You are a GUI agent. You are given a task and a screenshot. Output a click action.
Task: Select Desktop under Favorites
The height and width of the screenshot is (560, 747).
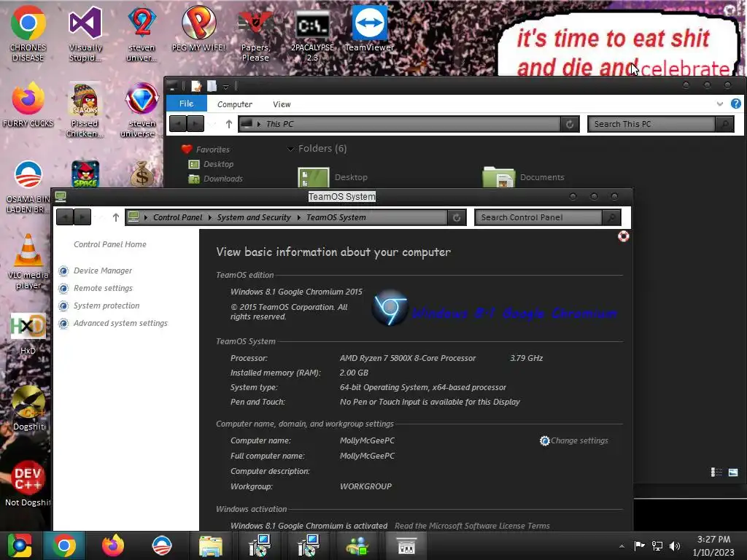(218, 164)
